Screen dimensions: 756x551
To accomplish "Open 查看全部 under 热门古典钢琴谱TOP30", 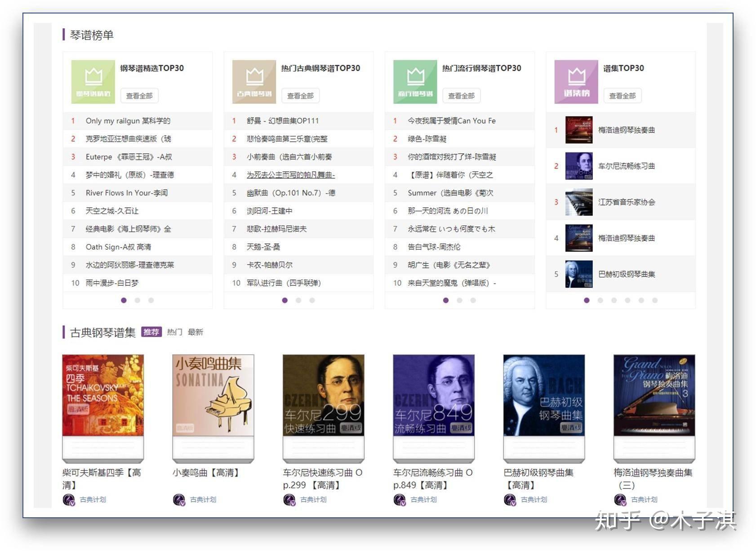I will pyautogui.click(x=300, y=96).
